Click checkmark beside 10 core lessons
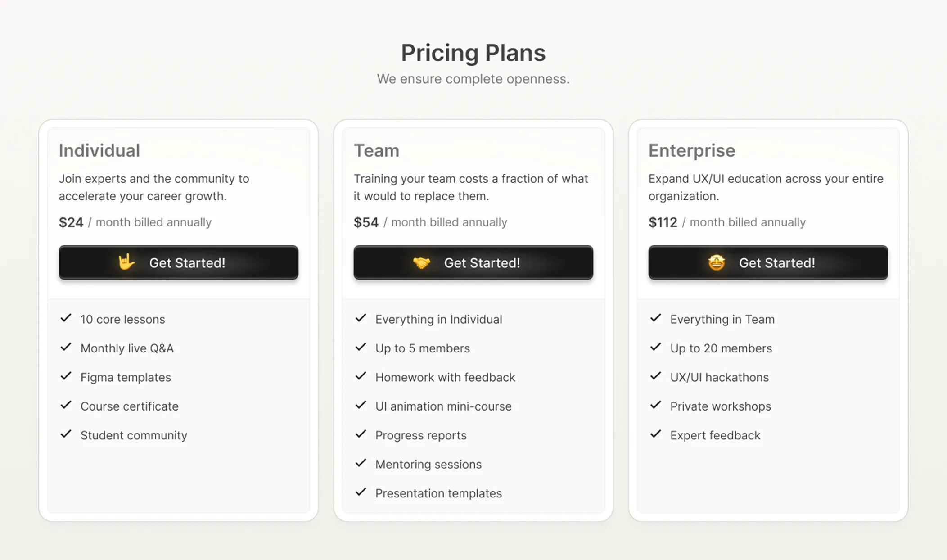 coord(66,318)
